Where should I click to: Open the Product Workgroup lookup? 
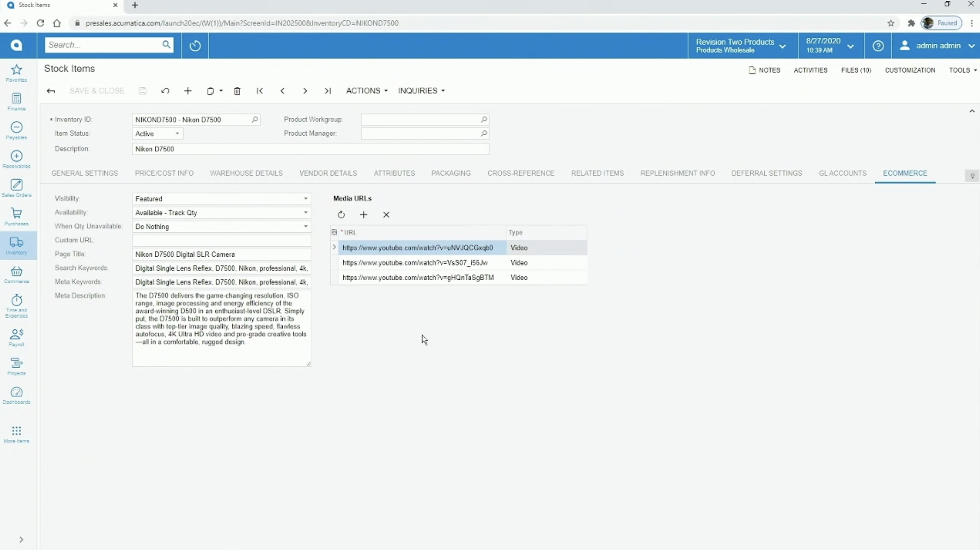[484, 119]
